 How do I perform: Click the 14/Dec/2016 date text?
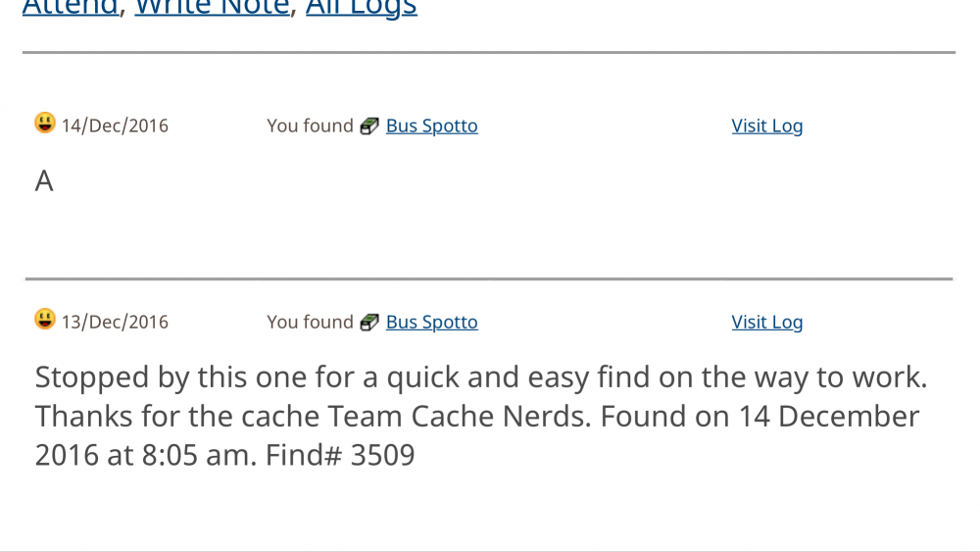pos(115,125)
